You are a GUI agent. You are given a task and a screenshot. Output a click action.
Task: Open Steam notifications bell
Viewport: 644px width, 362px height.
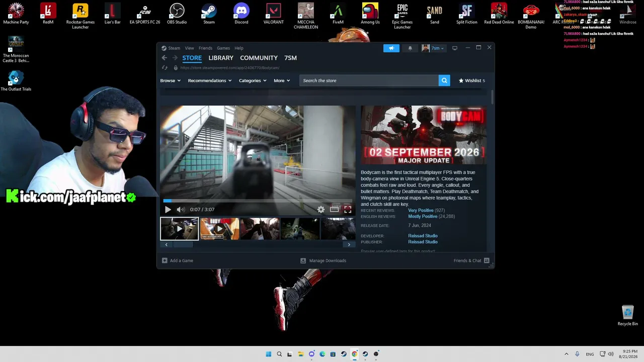point(410,48)
